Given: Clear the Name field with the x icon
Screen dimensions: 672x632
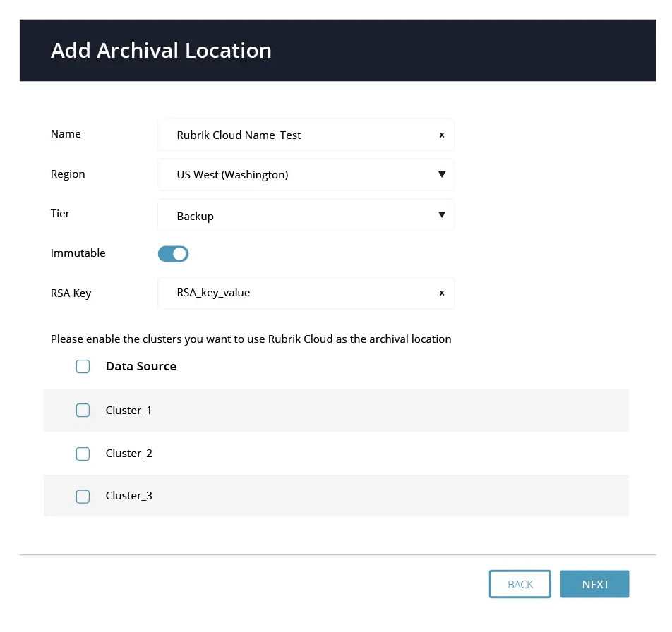Looking at the screenshot, I should [442, 135].
